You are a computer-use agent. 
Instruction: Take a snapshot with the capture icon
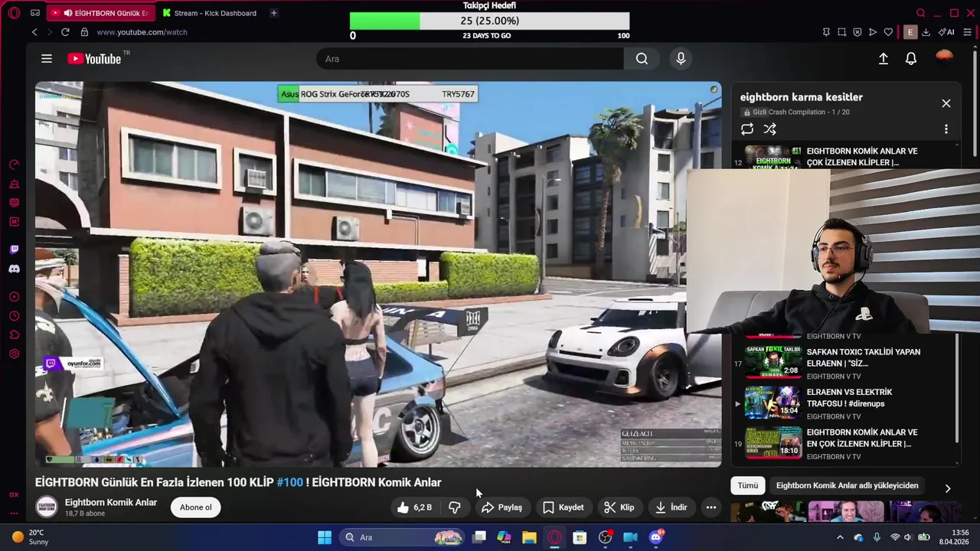[x=841, y=32]
